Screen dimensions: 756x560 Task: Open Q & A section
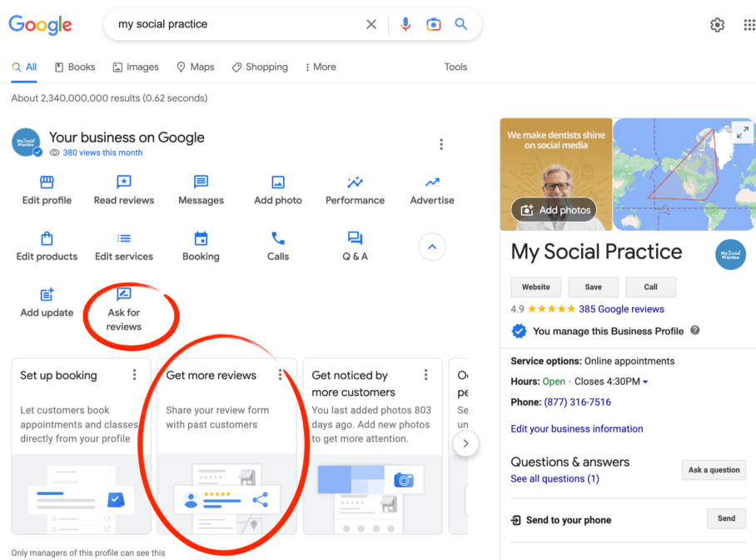pos(355,247)
